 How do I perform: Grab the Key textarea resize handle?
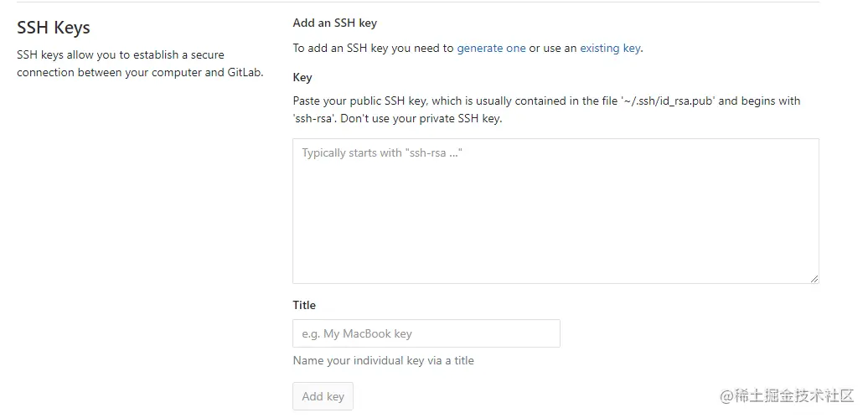pyautogui.click(x=814, y=277)
